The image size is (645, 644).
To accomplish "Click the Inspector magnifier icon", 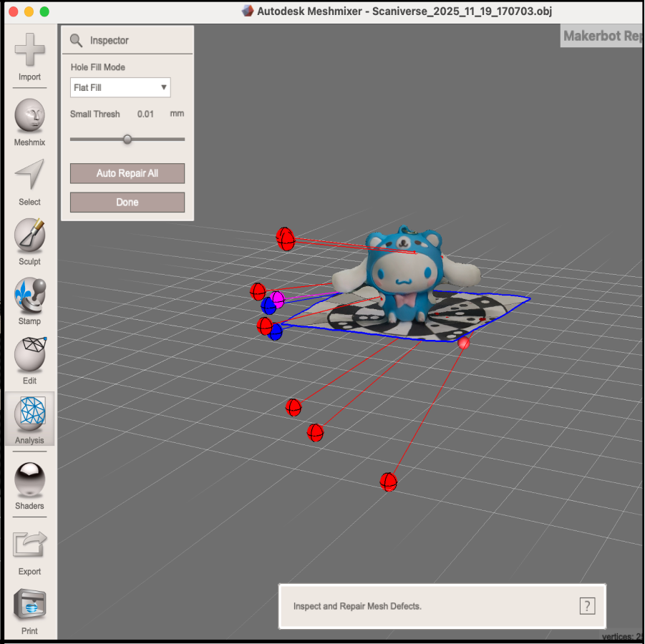I will pyautogui.click(x=76, y=41).
